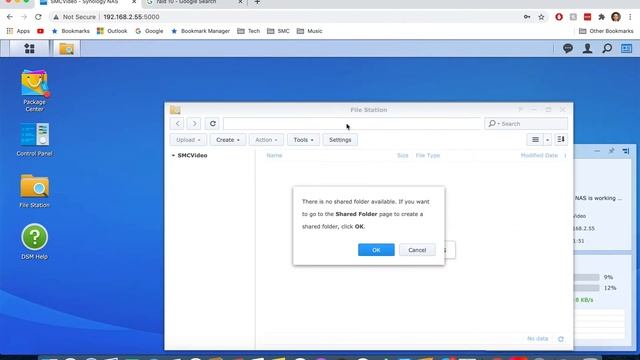Open the Bookmarks star shortcut
This screenshot has width=640, height=360.
(x=71, y=31)
